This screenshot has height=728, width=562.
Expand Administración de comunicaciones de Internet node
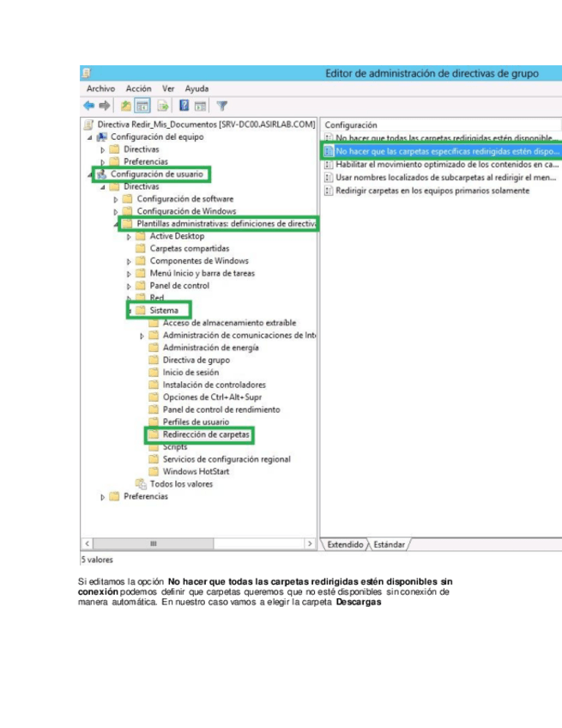[142, 336]
